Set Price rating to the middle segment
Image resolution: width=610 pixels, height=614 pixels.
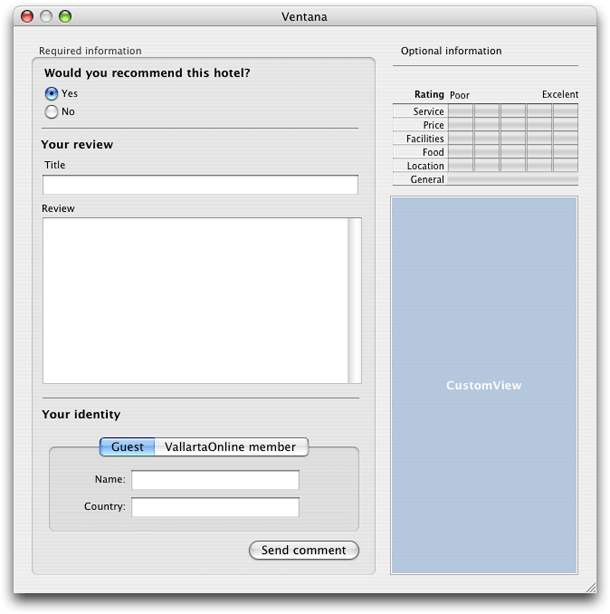coord(513,125)
